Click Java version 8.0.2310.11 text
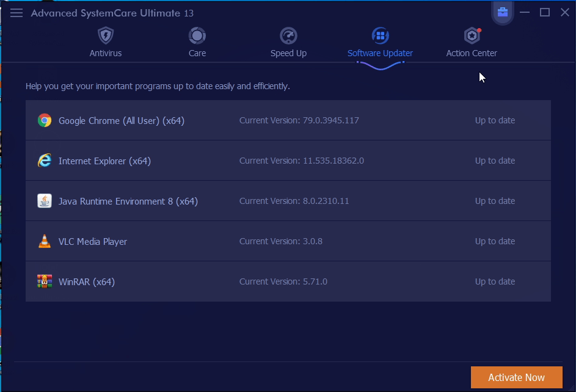The image size is (576, 392). click(326, 201)
